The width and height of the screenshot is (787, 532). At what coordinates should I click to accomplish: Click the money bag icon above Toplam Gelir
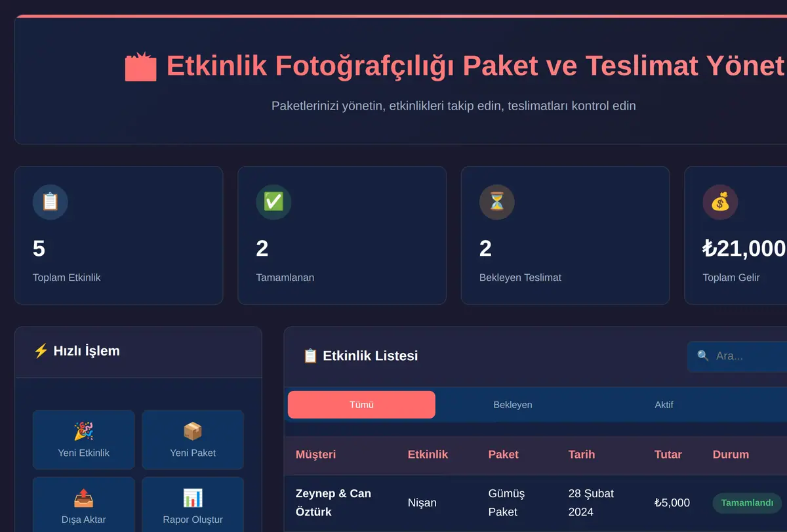click(720, 202)
